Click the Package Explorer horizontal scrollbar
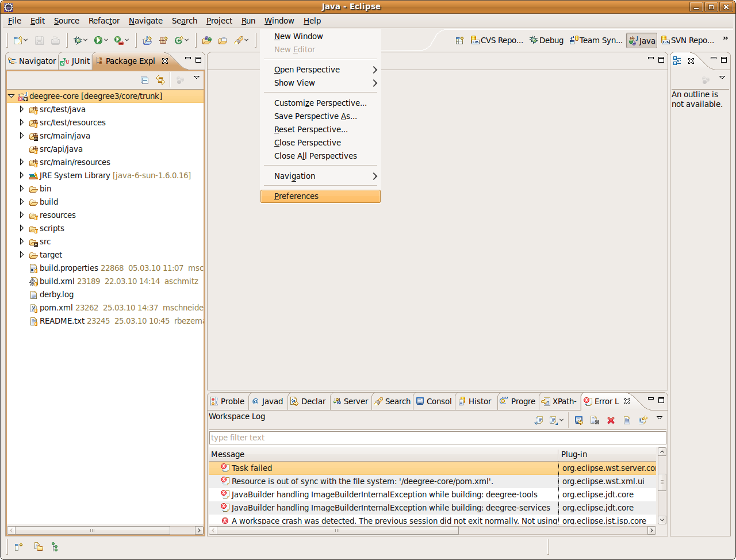Image resolution: width=736 pixels, height=560 pixels. tap(105, 530)
